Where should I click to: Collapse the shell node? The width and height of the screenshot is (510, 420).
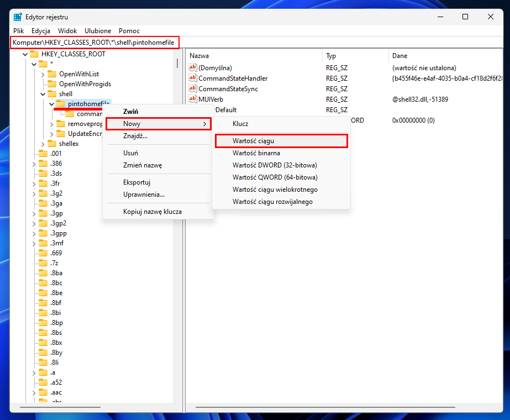pyautogui.click(x=43, y=94)
